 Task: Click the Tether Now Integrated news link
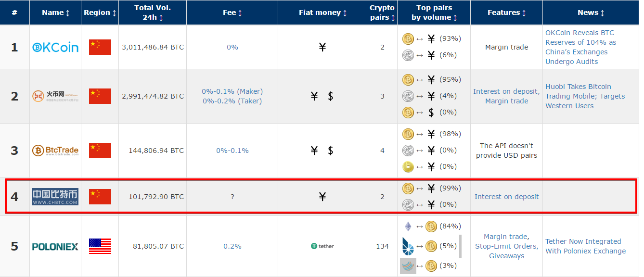tap(585, 246)
